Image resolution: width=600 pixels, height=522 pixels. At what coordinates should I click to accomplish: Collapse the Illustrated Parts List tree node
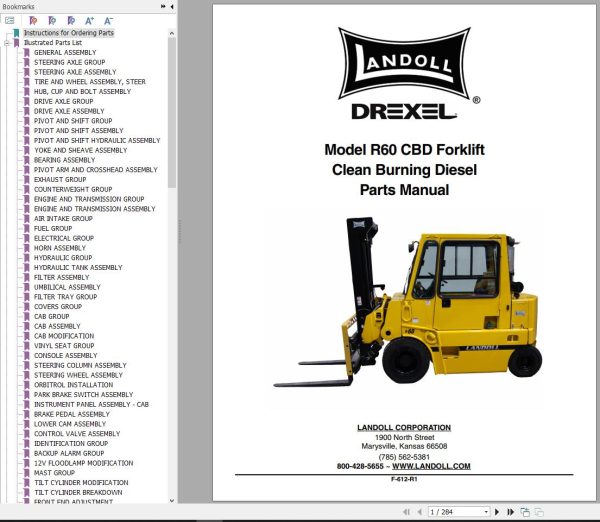tap(7, 43)
